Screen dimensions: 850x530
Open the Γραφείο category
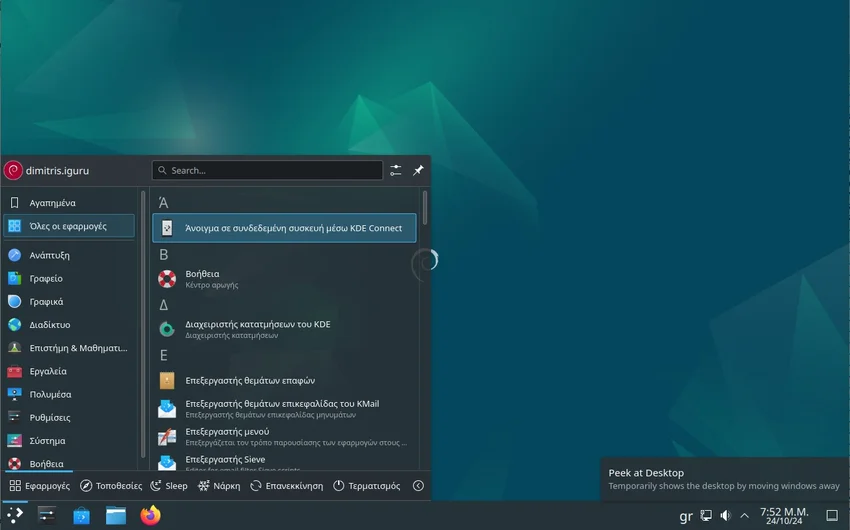tap(69, 279)
